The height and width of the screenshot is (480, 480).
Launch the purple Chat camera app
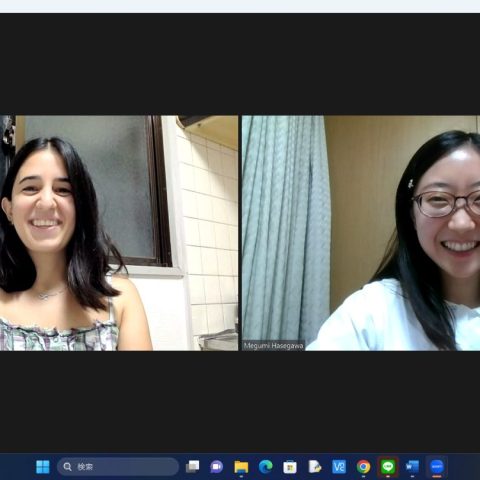pyautogui.click(x=217, y=467)
